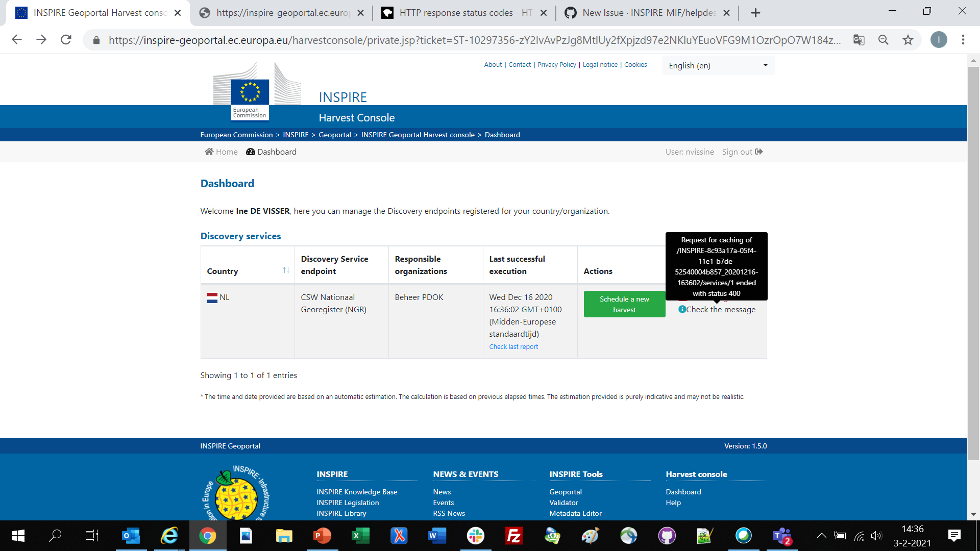
Task: Expand the hidden system tray icons
Action: [x=822, y=536]
